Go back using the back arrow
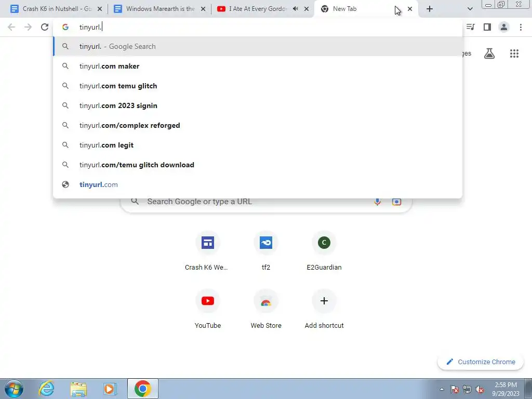The height and width of the screenshot is (399, 532). (x=11, y=27)
